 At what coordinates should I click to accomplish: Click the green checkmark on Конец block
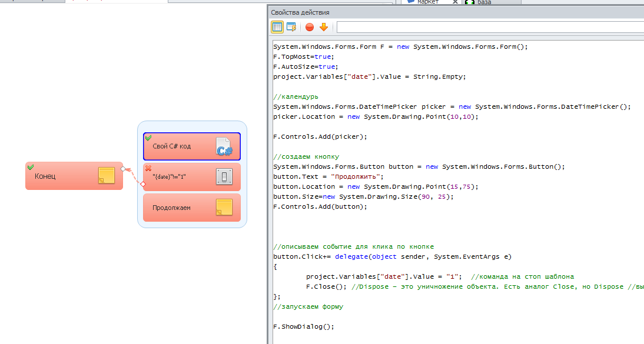click(31, 167)
